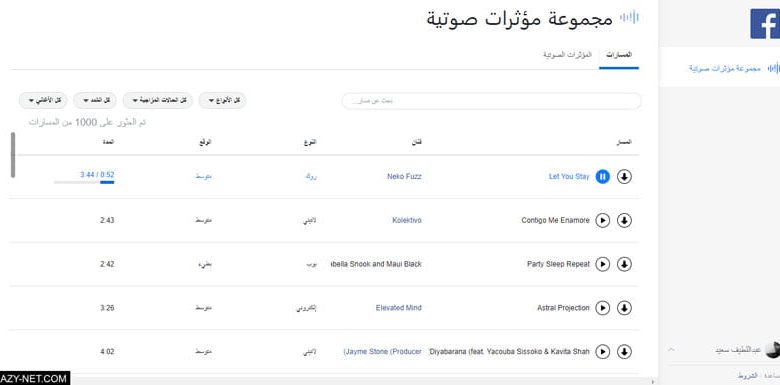Click the vertical scrollbar of track list

pyautogui.click(x=13, y=155)
